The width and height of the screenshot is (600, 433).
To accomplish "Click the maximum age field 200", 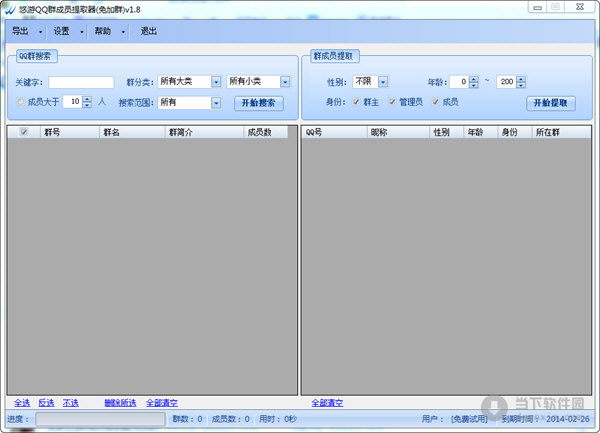I will pos(506,82).
